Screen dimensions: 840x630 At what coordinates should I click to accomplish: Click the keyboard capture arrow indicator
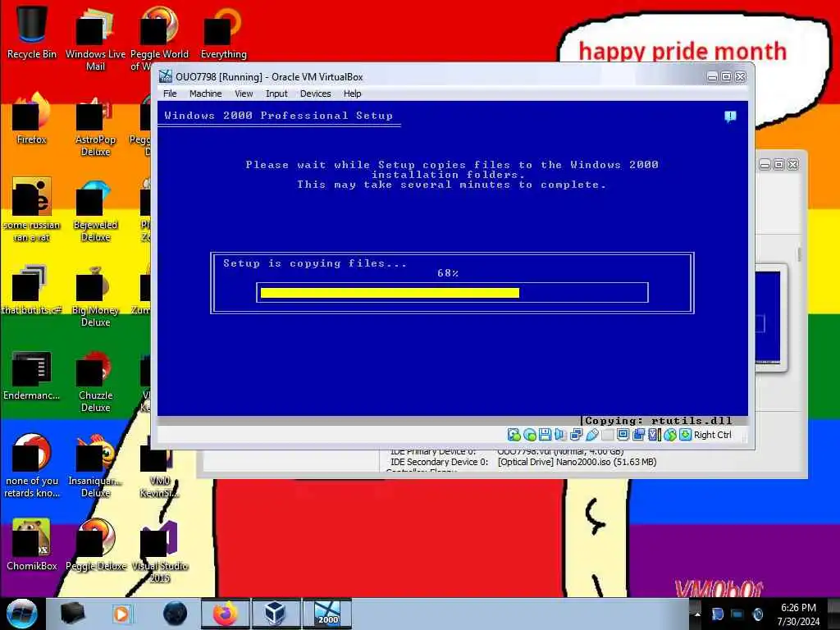(685, 435)
